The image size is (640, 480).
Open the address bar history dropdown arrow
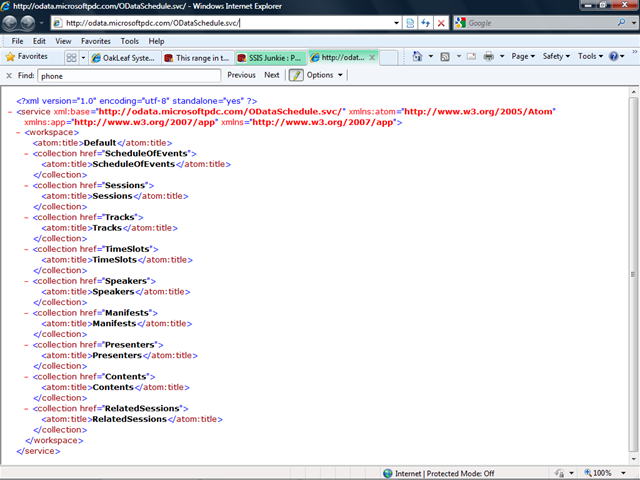coord(396,23)
